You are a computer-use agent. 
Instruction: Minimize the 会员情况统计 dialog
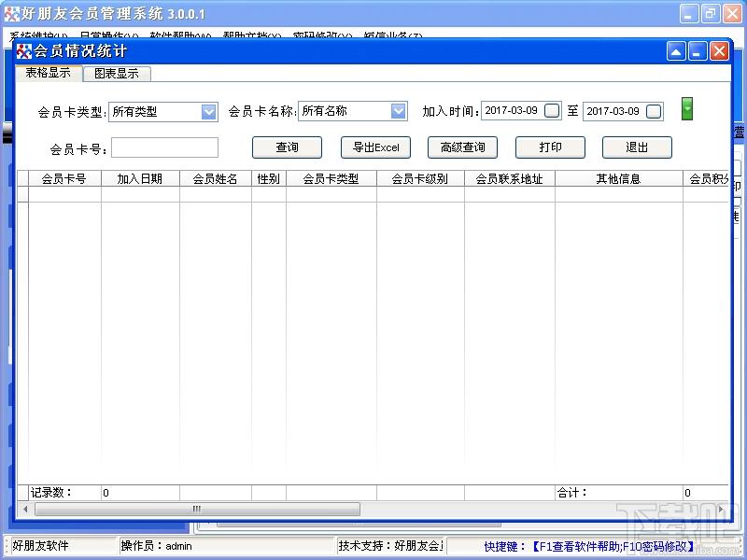pos(698,51)
